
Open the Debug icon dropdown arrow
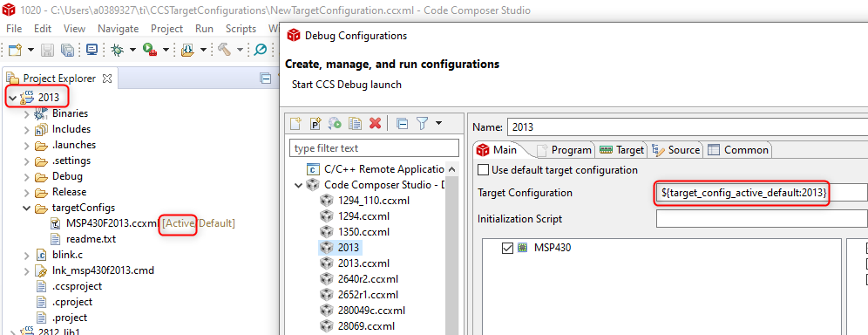pyautogui.click(x=132, y=50)
